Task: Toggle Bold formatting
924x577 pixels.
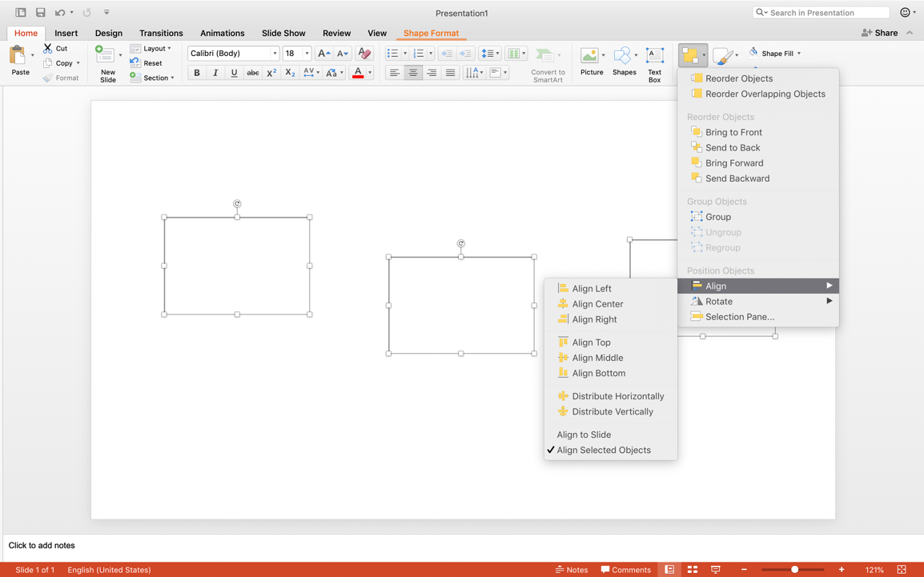Action: (197, 73)
